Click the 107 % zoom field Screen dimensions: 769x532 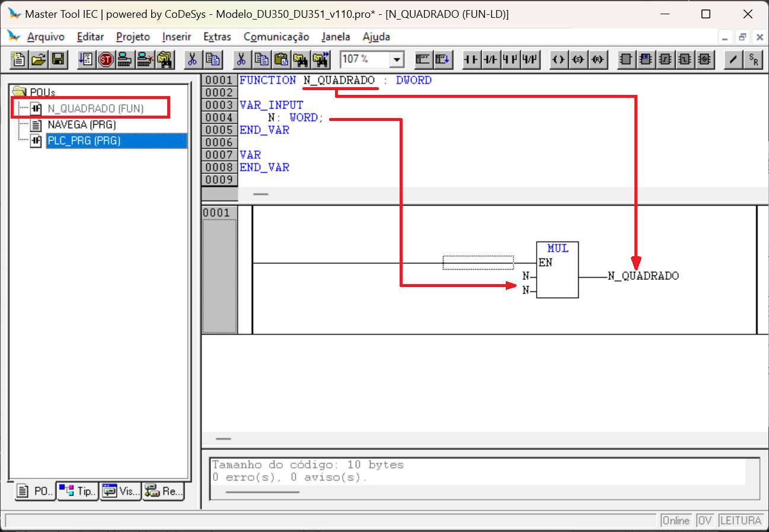click(x=365, y=59)
